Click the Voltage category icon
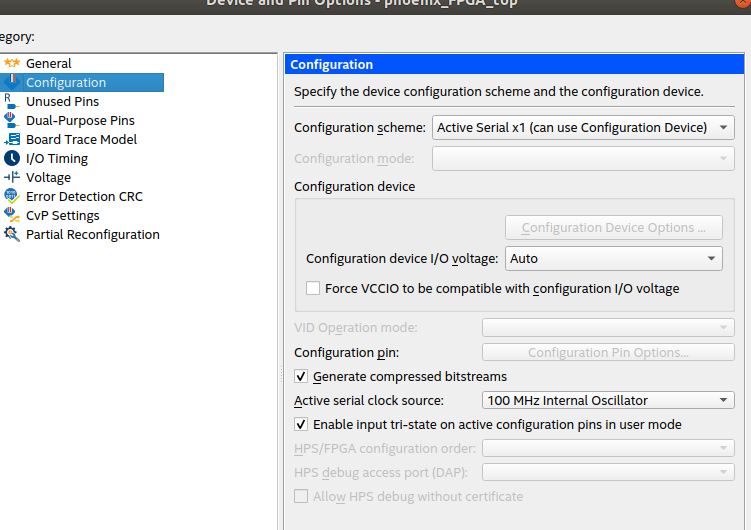This screenshot has height=530, width=751. click(12, 177)
